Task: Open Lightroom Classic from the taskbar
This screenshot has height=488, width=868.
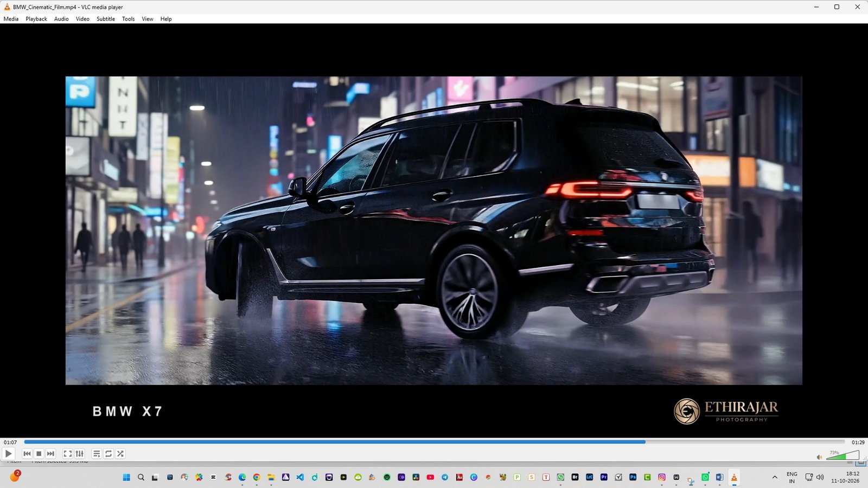Action: tap(589, 477)
